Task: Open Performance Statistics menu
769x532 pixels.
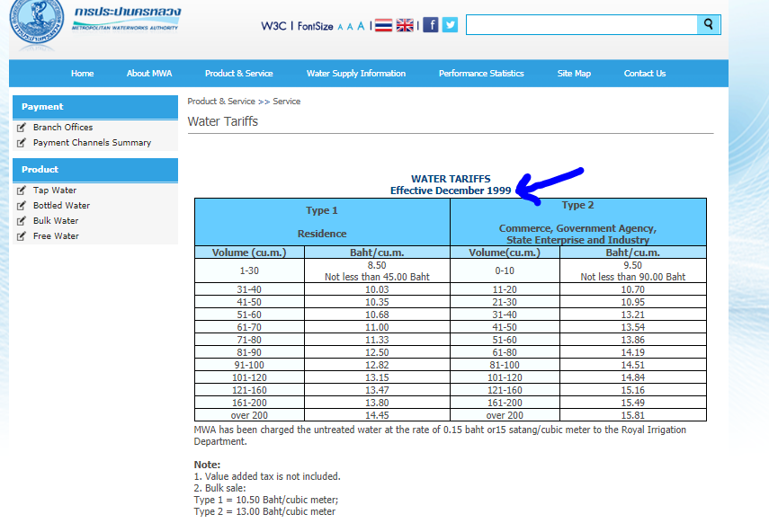Action: pyautogui.click(x=481, y=74)
